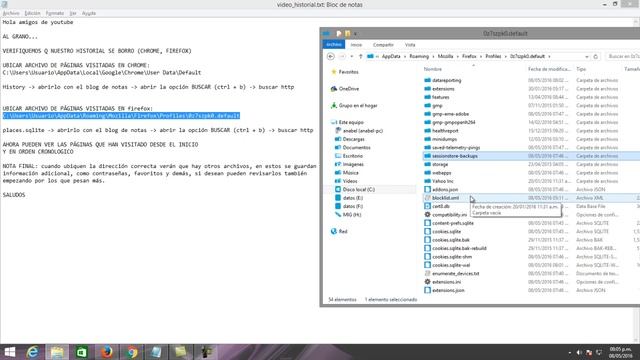640x360 pixels.
Task: Click Firefox in the address breadcrumb
Action: pos(469,56)
